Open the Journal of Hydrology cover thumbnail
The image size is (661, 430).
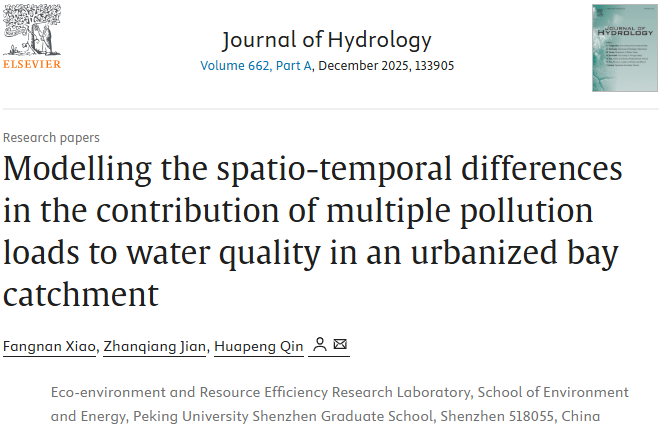tap(624, 48)
